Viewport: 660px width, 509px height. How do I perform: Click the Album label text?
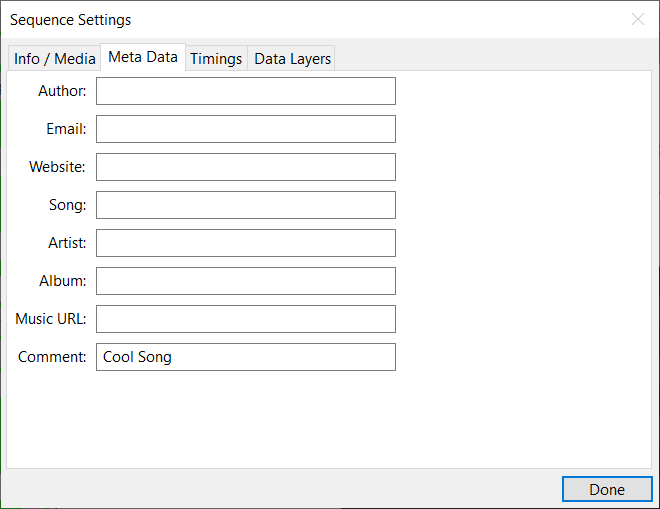point(63,281)
